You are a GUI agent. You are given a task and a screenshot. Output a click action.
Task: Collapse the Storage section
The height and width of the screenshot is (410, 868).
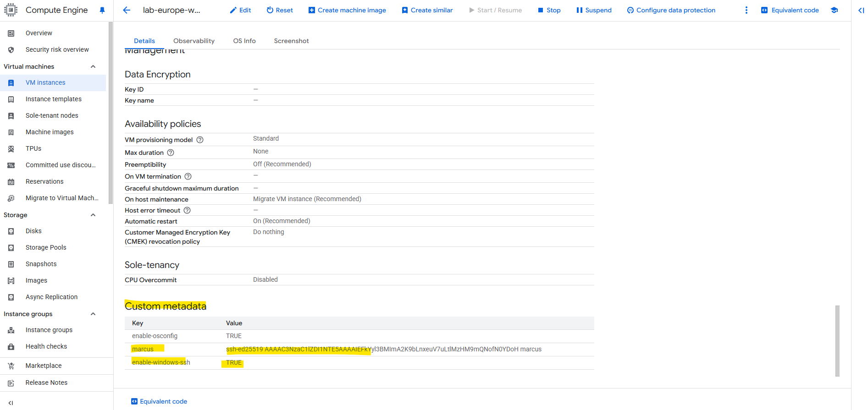pyautogui.click(x=93, y=215)
